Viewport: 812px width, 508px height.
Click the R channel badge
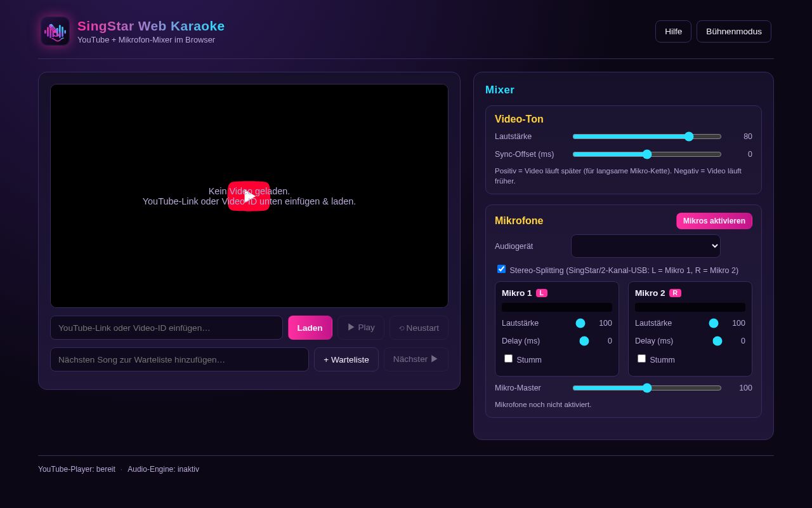[x=675, y=293]
